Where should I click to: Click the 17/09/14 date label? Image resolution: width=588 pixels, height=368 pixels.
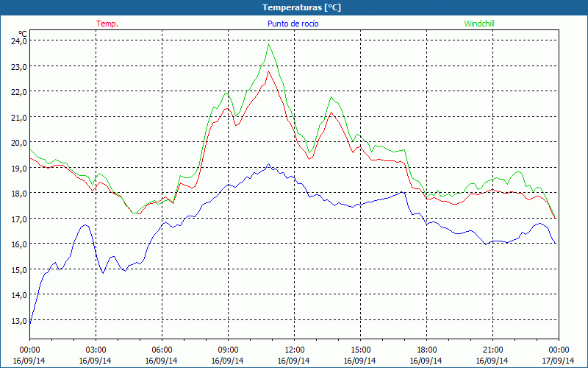pos(559,361)
